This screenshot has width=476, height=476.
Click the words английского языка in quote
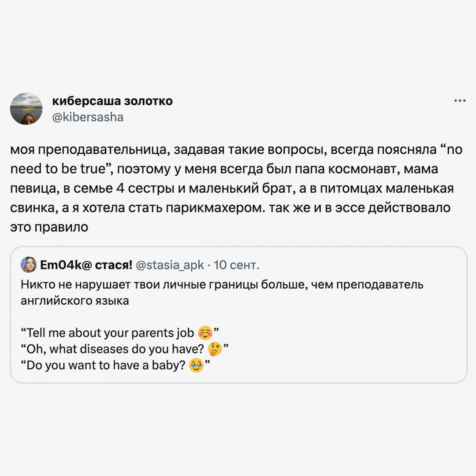pyautogui.click(x=75, y=301)
